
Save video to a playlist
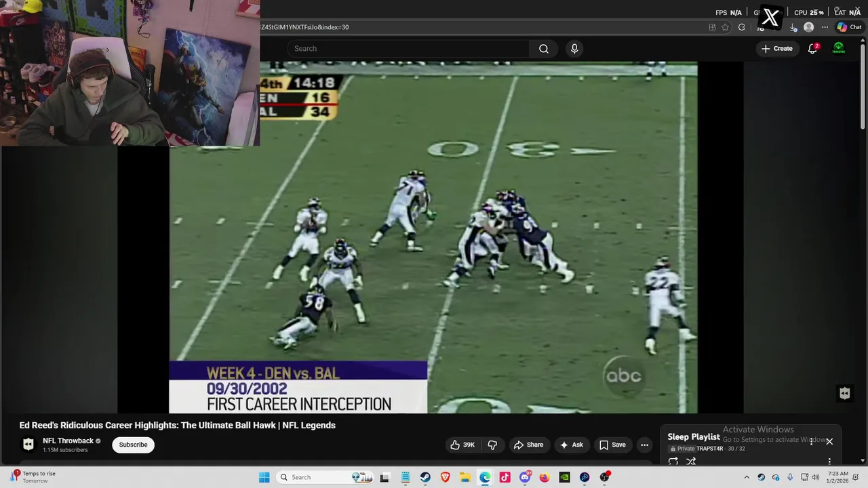click(612, 445)
